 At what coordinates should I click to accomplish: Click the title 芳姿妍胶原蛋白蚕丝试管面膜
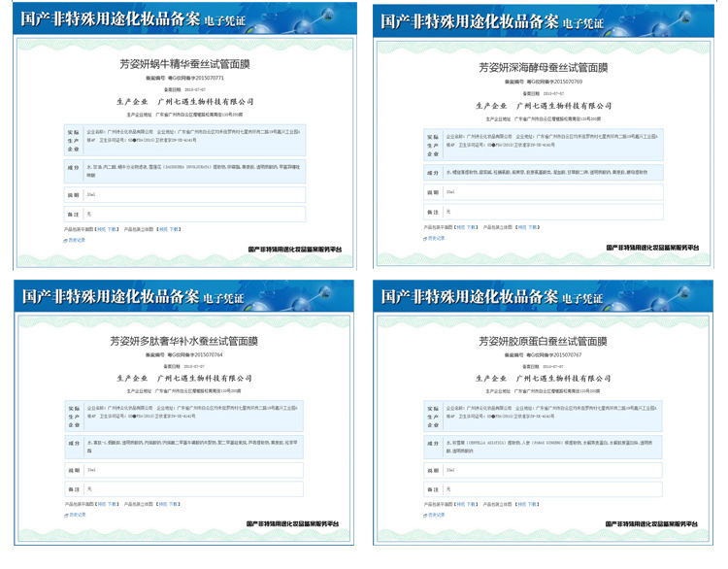tap(544, 342)
